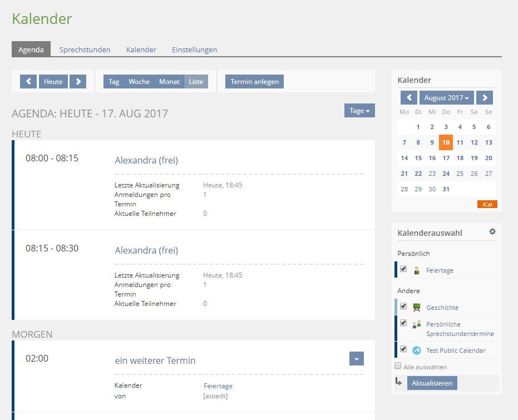518x420 pixels.
Task: Uncheck the Geschichte calendar
Action: [x=403, y=306]
